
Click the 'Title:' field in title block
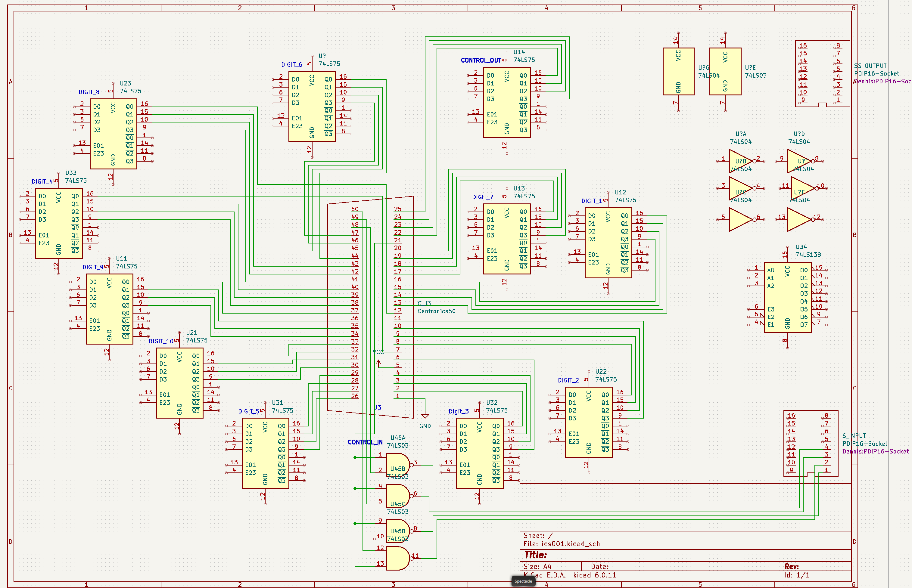pos(535,555)
